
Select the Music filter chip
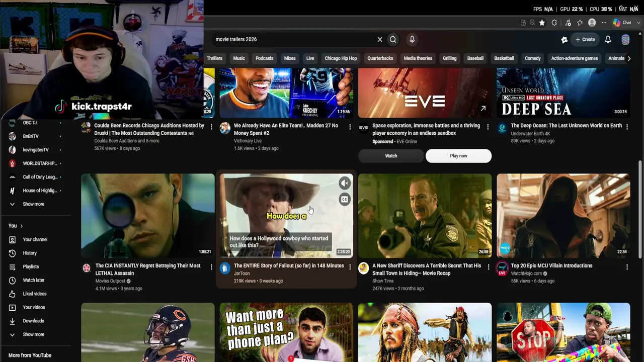click(239, 58)
